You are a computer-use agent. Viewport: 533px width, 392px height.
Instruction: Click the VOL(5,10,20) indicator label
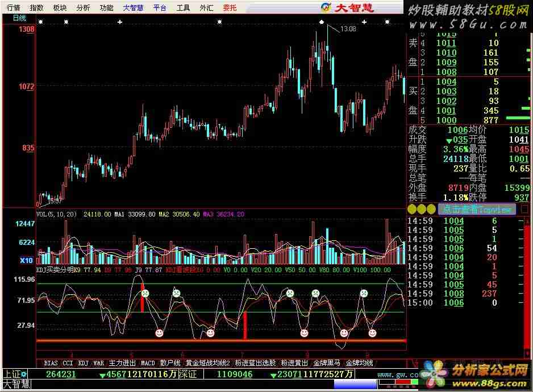[57, 214]
